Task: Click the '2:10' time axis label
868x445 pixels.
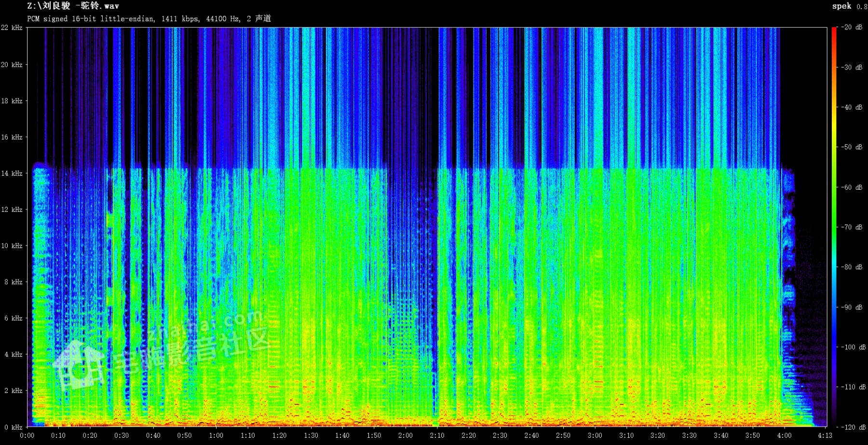Action: pyautogui.click(x=437, y=435)
